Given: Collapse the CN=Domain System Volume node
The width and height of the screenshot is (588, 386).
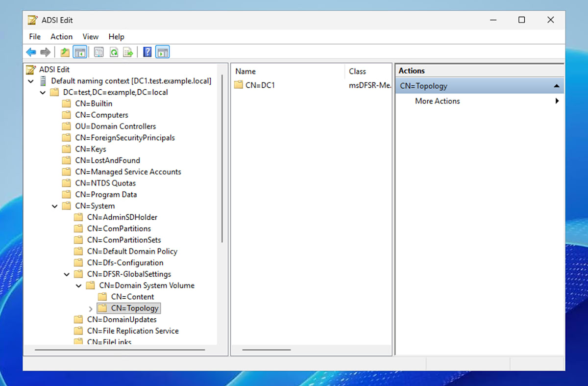Looking at the screenshot, I should pos(78,286).
